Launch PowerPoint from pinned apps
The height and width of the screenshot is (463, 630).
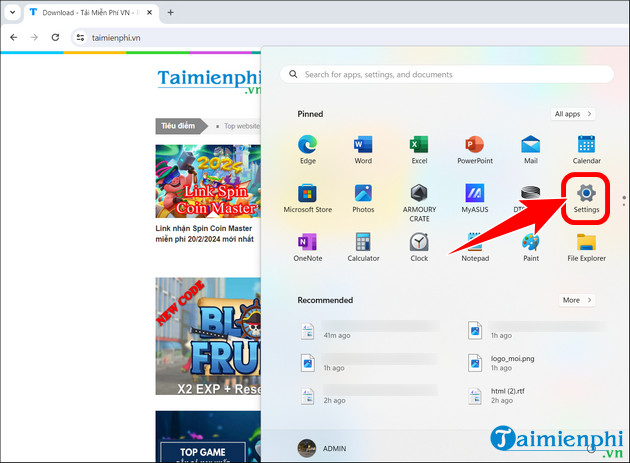475,150
